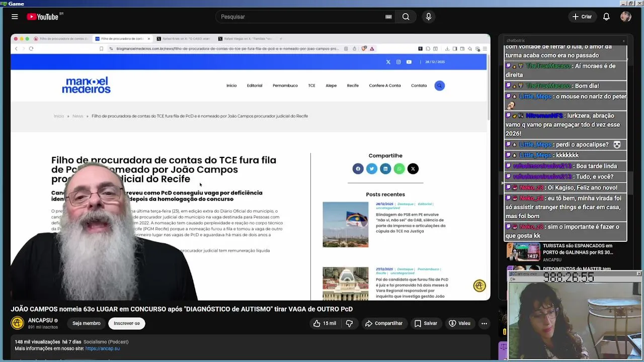Open a new tab with the plus button
The image size is (644, 362).
click(281, 39)
